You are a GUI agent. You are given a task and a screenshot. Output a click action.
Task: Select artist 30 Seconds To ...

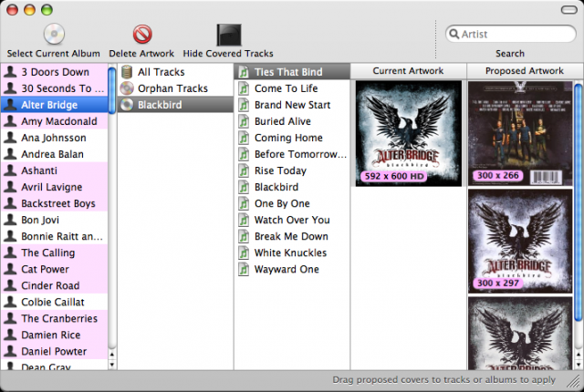(x=55, y=88)
